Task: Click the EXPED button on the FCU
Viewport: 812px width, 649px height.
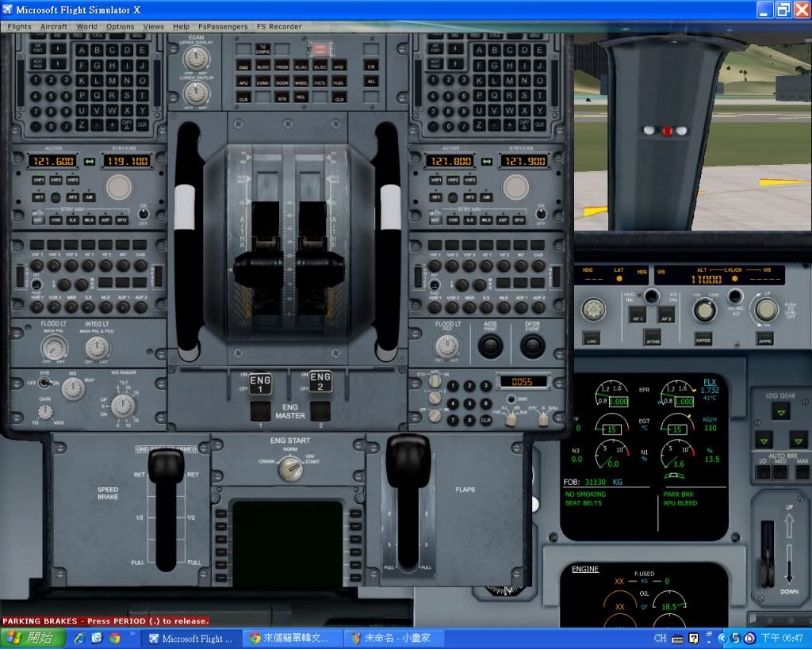Action: pyautogui.click(x=703, y=338)
